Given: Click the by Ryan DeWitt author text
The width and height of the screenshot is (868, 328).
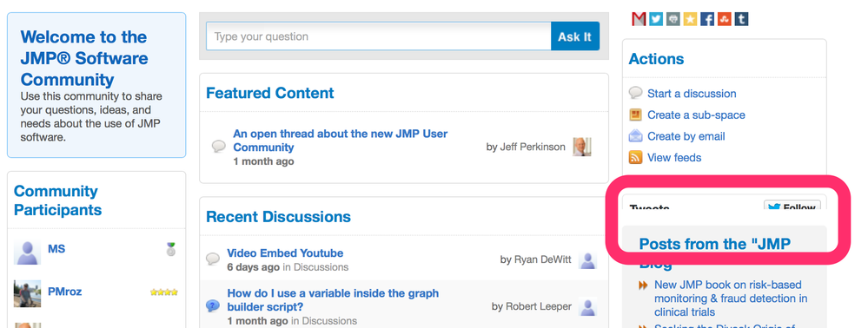Looking at the screenshot, I should coord(536,259).
